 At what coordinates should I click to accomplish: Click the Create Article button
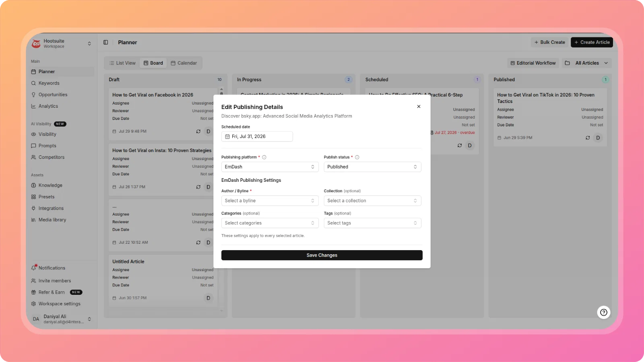592,42
